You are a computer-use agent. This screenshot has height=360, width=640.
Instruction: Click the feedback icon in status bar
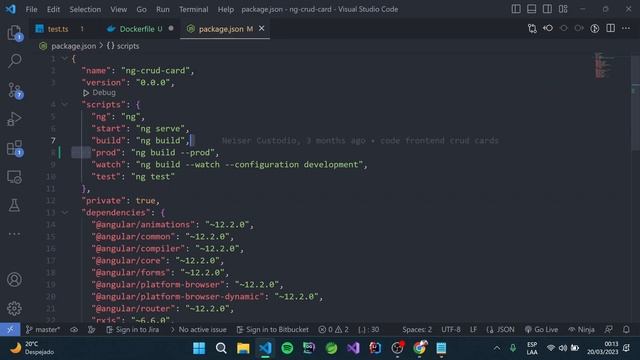[609, 329]
